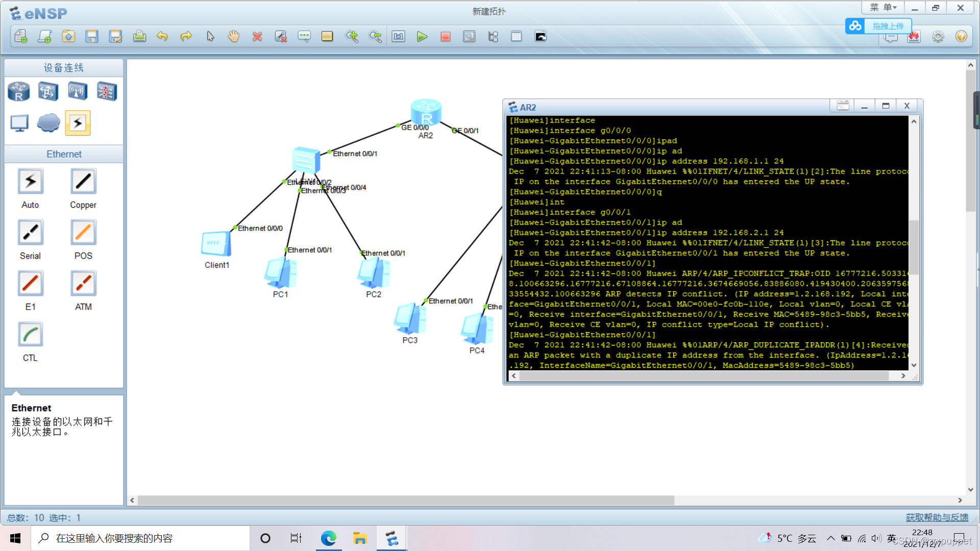This screenshot has width=980, height=551.
Task: Click the red X delete tool
Action: point(257,36)
